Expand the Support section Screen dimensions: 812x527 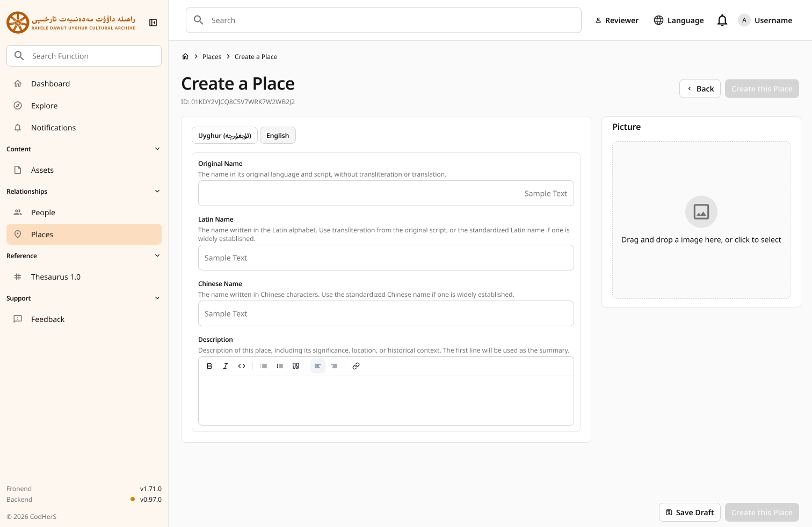[x=157, y=298]
